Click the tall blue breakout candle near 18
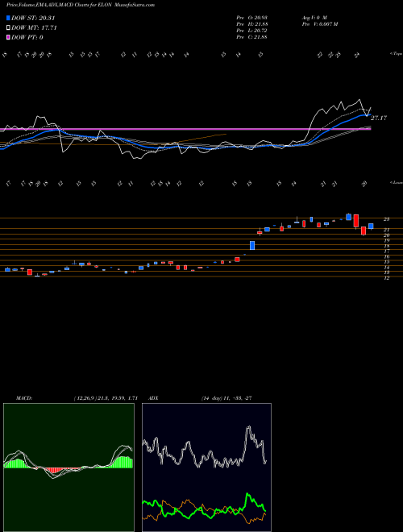The width and height of the screenshot is (403, 532). (x=252, y=245)
